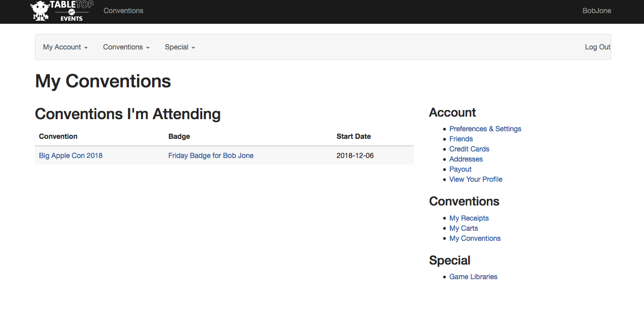644x312 pixels.
Task: Click the Log Out link
Action: click(x=597, y=47)
